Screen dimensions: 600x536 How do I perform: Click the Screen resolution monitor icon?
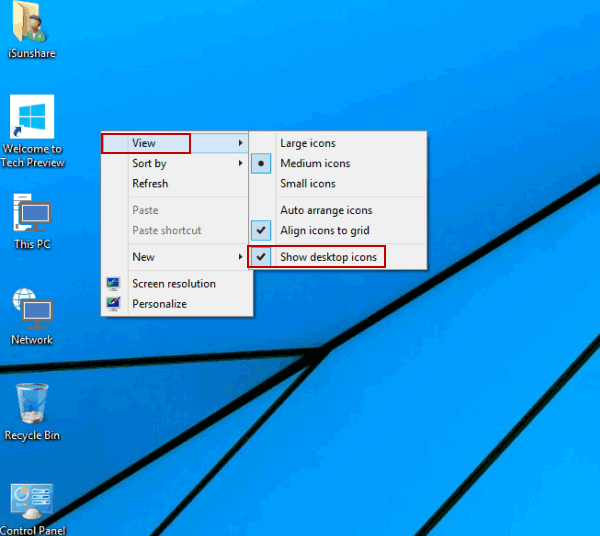[x=113, y=284]
